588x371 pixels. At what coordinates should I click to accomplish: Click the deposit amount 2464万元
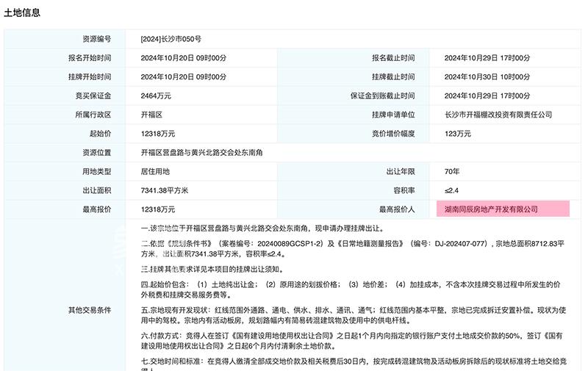click(x=156, y=96)
